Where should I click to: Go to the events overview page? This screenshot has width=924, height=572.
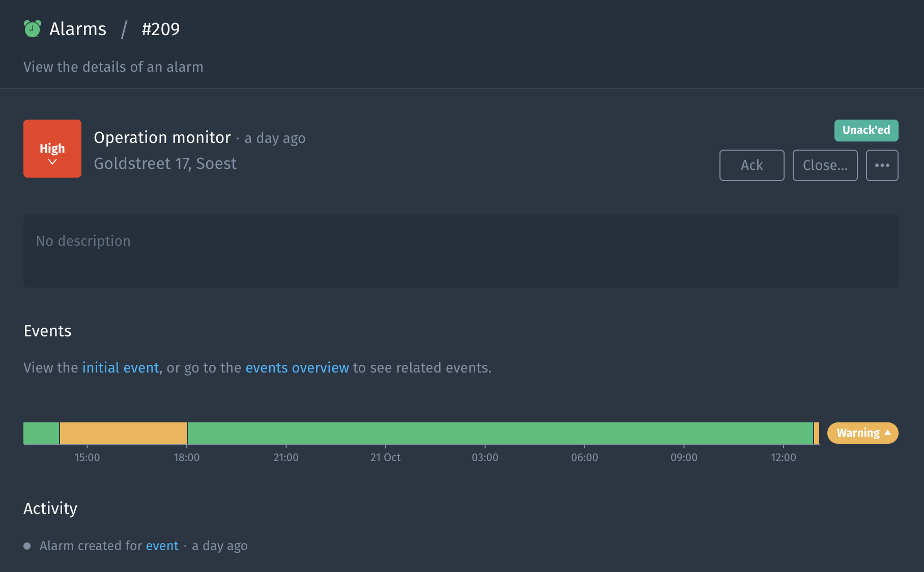tap(298, 367)
